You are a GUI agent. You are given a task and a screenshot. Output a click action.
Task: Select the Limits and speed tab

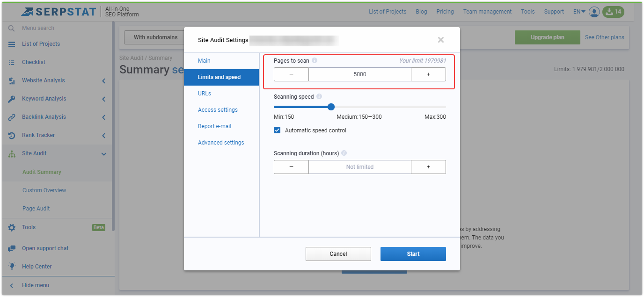(x=221, y=77)
